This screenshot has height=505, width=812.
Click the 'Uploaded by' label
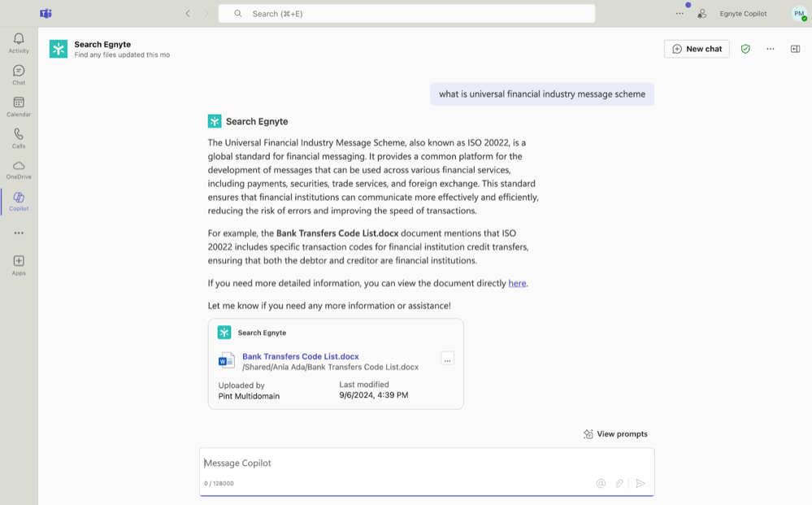241,385
